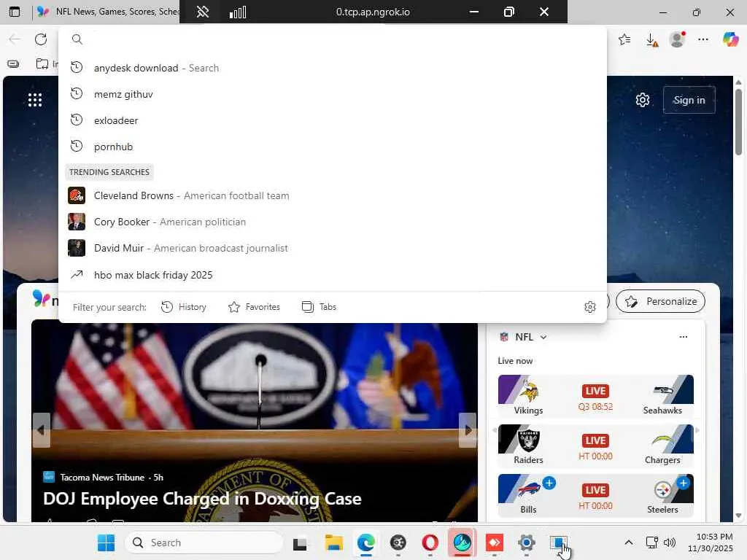Open the Downloads icon with warning

click(651, 40)
